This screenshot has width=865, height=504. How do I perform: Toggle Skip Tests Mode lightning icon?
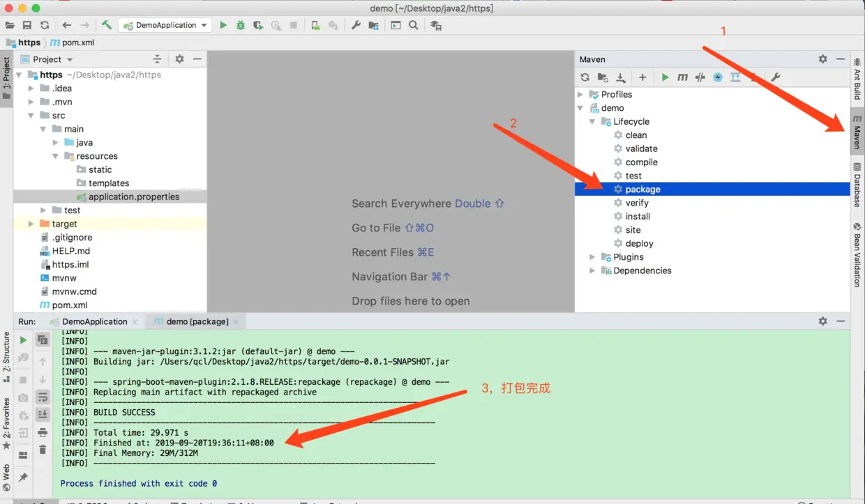pos(718,77)
